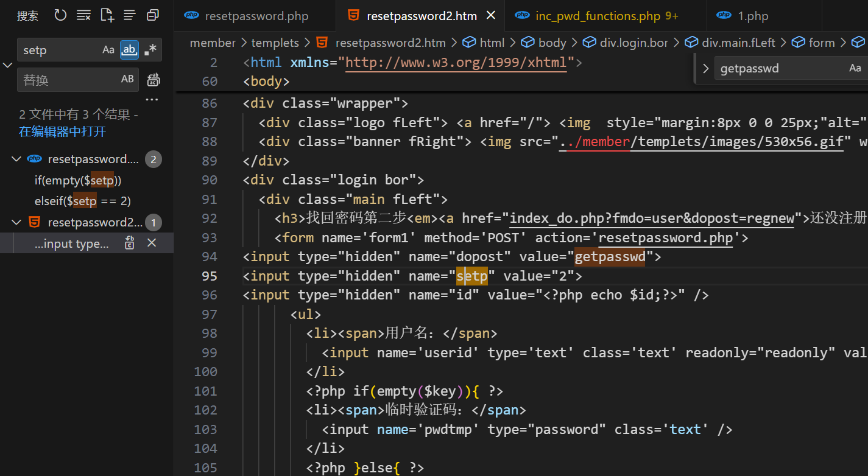The width and height of the screenshot is (868, 476).
Task: Click the highlighted getpasswd value on line 94
Action: click(610, 257)
